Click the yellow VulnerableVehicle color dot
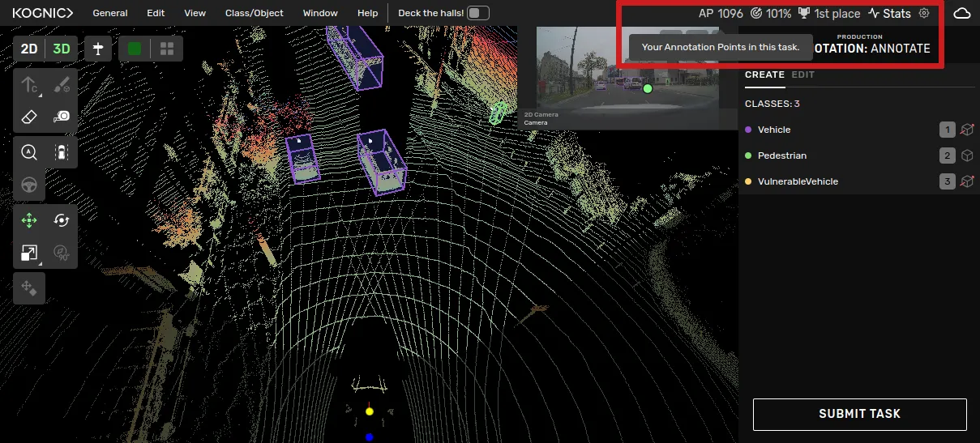The height and width of the screenshot is (443, 980). 748,181
